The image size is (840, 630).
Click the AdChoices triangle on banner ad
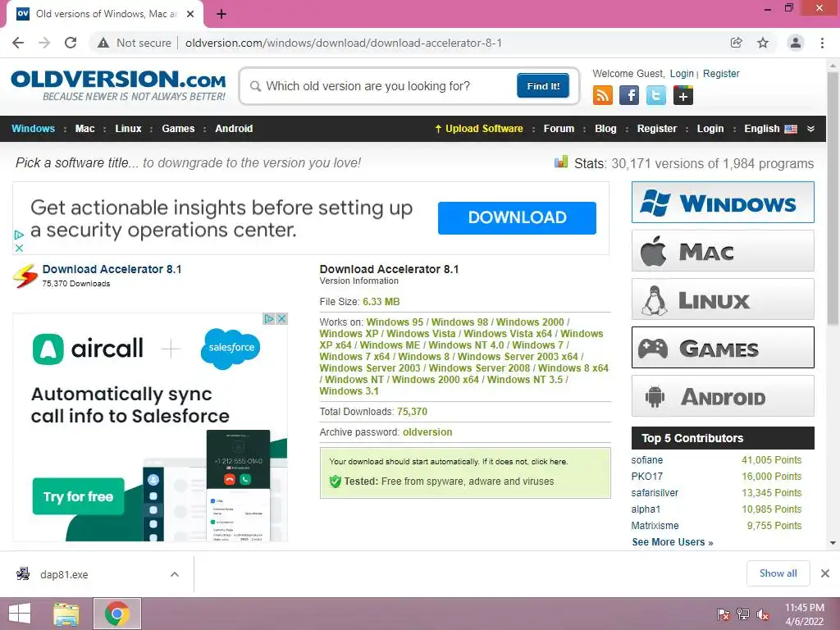19,235
